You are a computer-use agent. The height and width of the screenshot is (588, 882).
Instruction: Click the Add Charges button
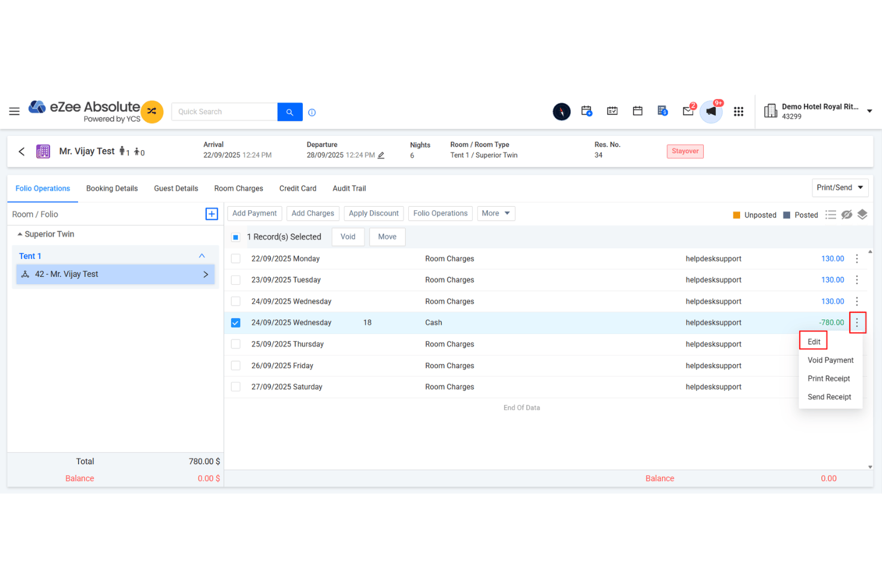point(313,213)
